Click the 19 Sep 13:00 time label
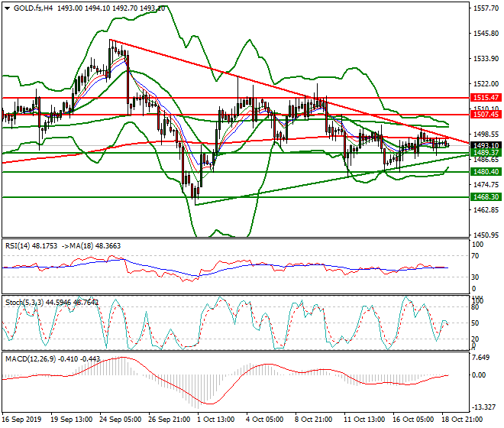 (71, 420)
